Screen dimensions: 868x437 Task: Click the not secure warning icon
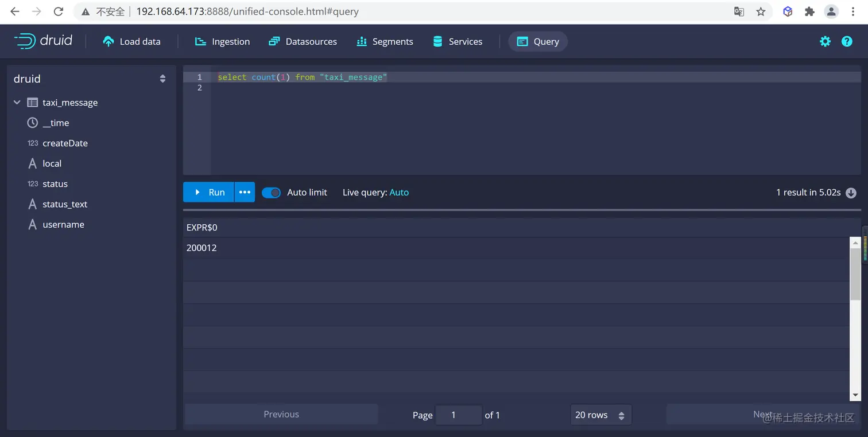(x=86, y=11)
